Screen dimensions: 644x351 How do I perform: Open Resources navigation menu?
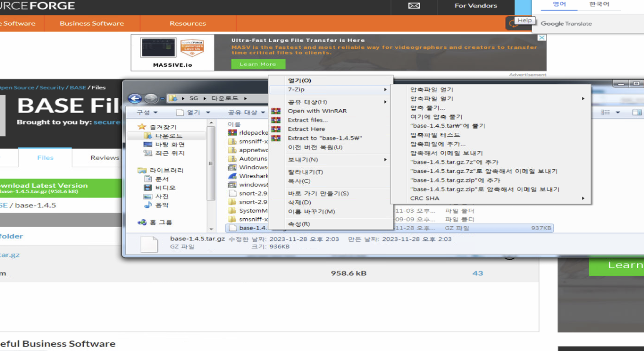188,23
